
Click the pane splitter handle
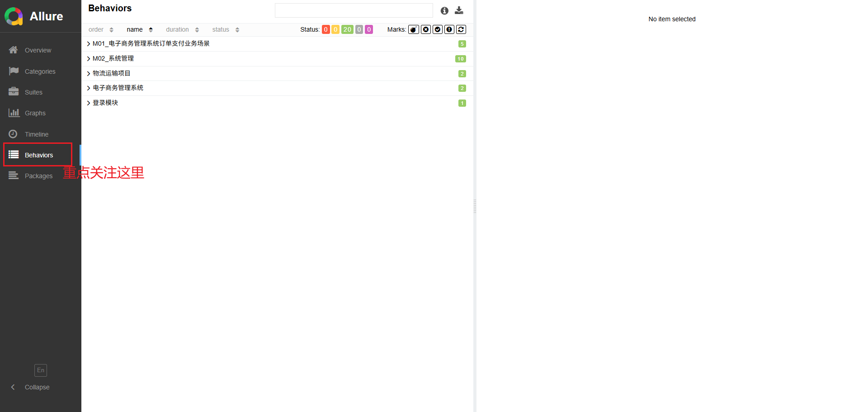coord(475,206)
